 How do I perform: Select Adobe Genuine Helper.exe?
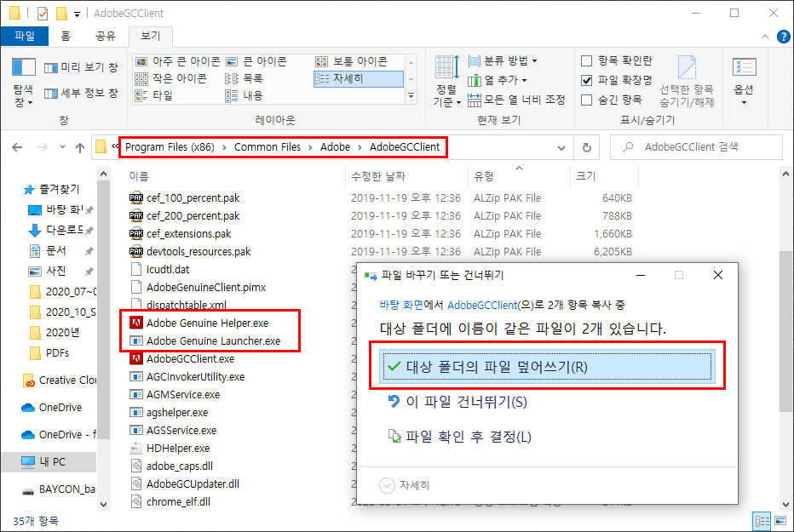[208, 323]
